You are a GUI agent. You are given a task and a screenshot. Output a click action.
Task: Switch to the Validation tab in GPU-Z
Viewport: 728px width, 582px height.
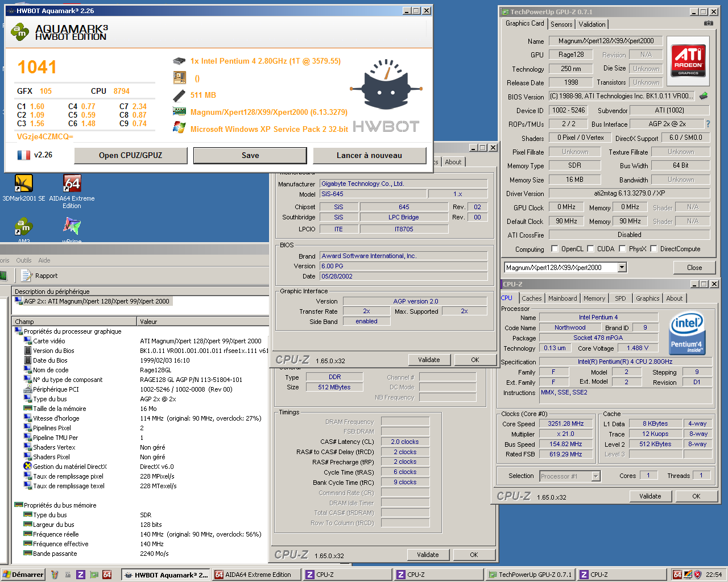click(592, 24)
